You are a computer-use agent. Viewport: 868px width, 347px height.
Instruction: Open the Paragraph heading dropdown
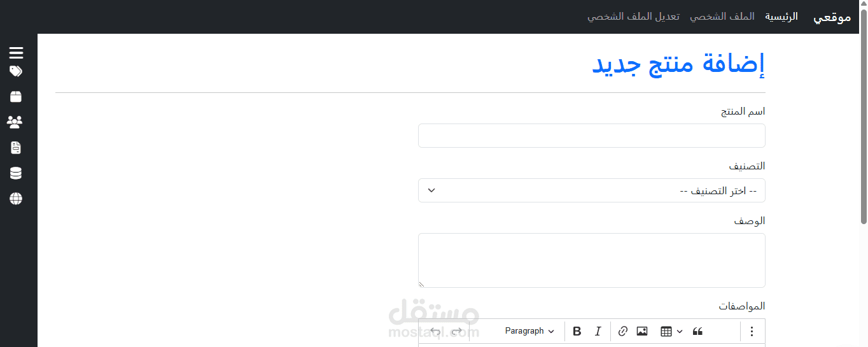[x=529, y=331]
